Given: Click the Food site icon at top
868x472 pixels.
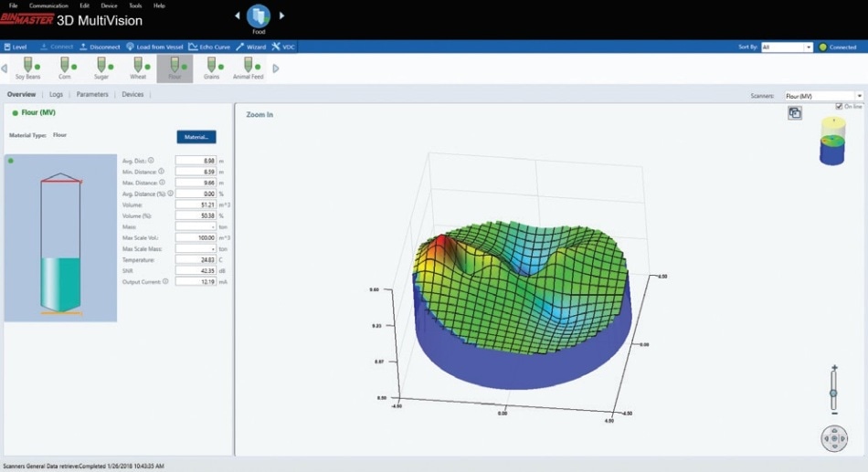Looking at the screenshot, I should [x=259, y=16].
